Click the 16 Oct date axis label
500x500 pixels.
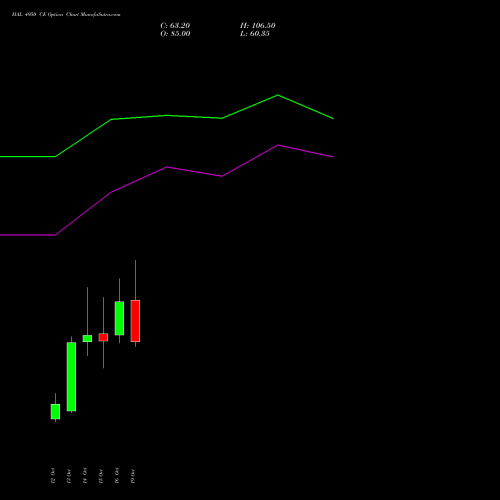click(x=117, y=476)
